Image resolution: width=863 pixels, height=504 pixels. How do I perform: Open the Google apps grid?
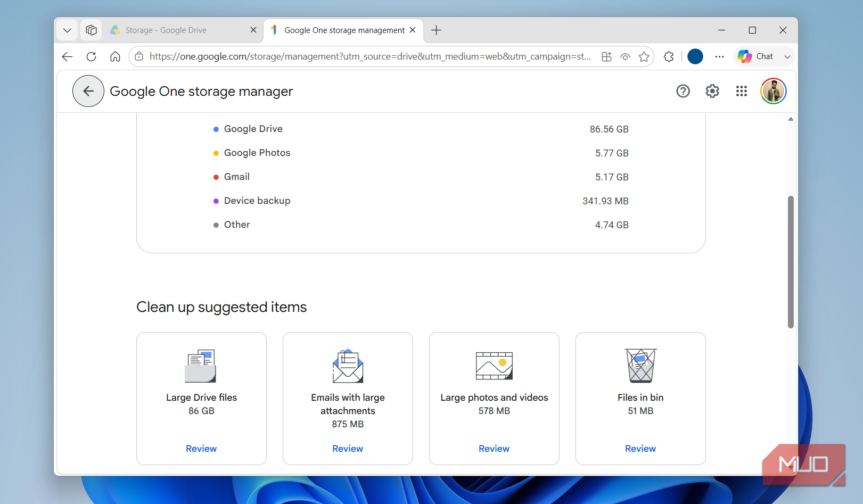(x=742, y=91)
